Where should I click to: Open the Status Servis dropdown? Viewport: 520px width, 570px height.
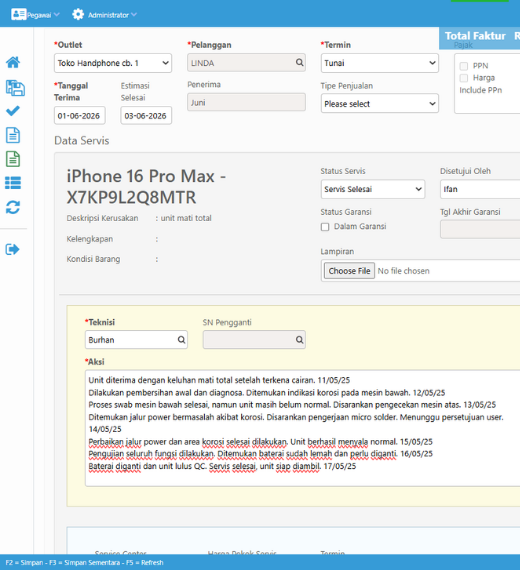pos(373,189)
